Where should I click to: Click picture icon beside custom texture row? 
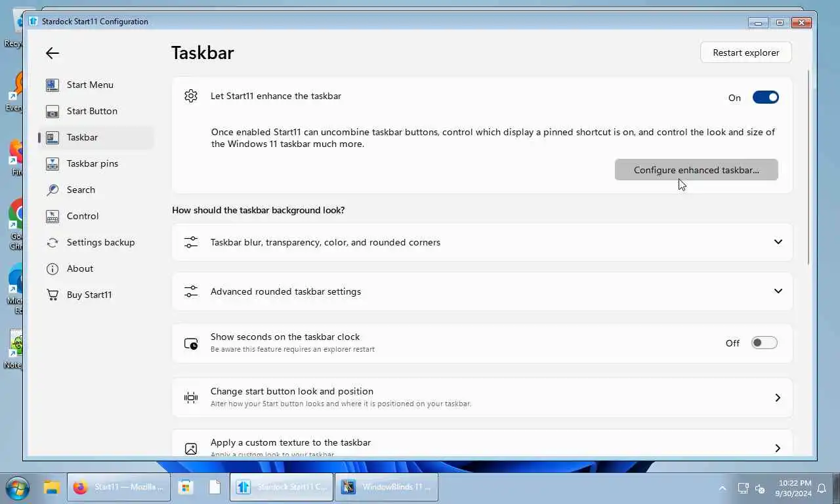(x=191, y=449)
